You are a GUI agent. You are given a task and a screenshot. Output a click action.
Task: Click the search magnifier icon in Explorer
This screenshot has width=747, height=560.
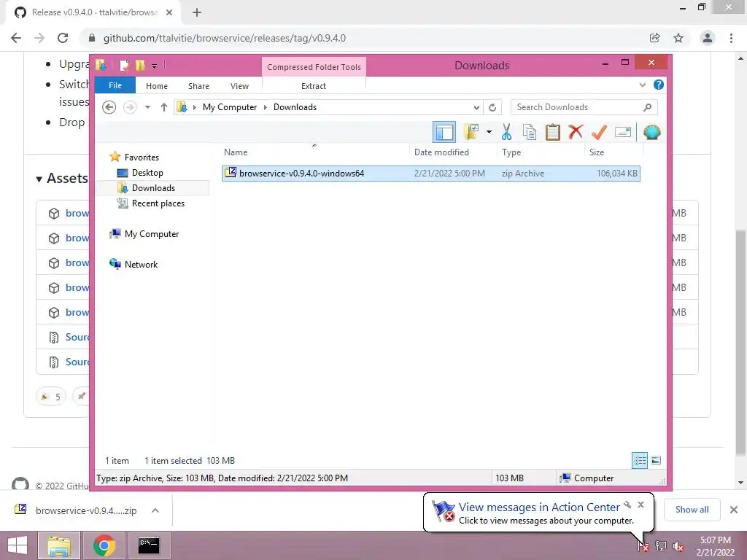click(647, 107)
